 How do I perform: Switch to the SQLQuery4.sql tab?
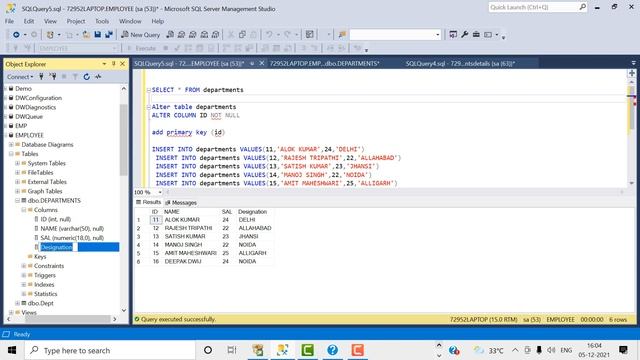point(460,63)
